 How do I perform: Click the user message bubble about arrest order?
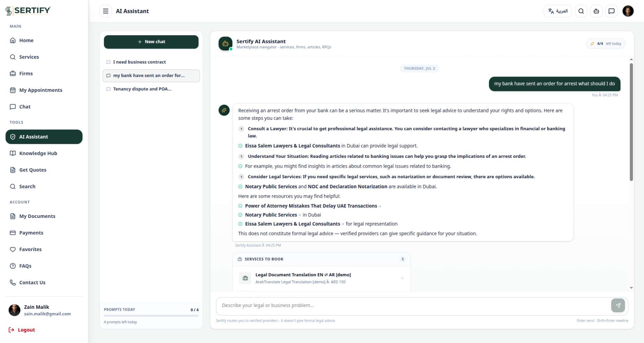click(x=555, y=84)
